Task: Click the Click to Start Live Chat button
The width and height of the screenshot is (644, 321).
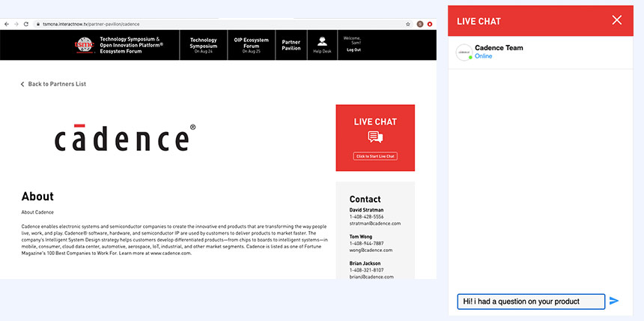Action: [x=375, y=157]
